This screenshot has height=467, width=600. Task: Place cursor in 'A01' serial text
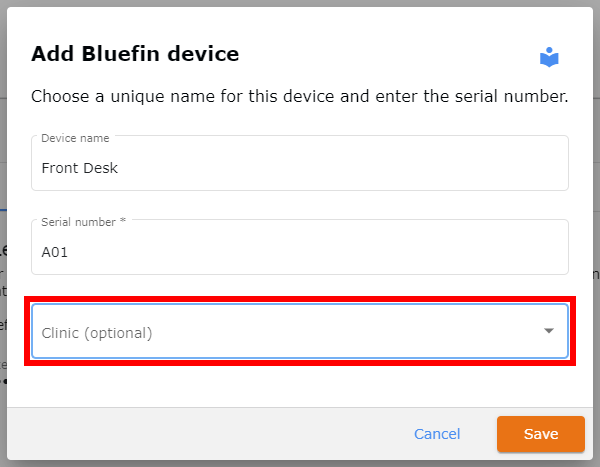click(x=55, y=252)
